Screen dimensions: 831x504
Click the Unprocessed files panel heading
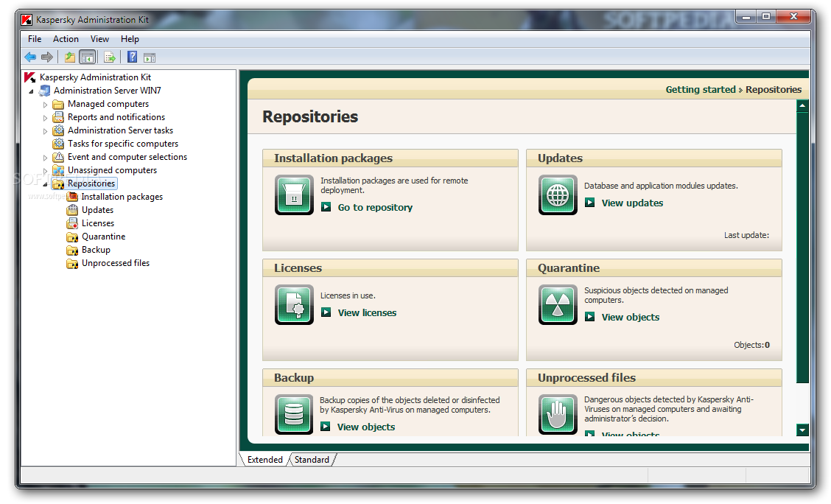pos(586,378)
